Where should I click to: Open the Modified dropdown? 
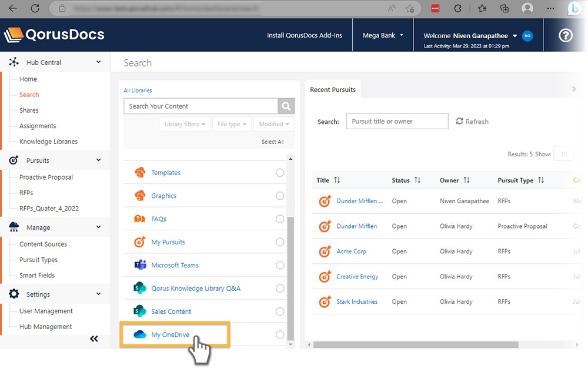coord(274,124)
